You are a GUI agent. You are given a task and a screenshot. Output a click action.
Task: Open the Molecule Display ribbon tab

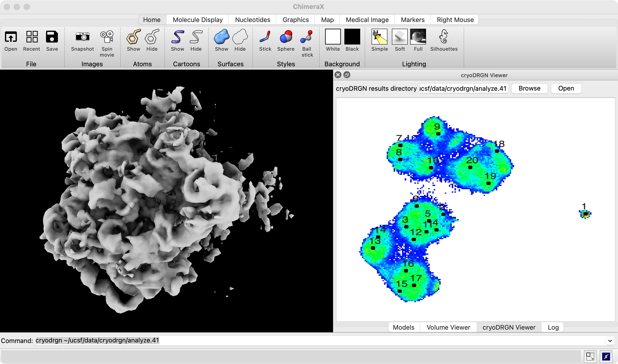pyautogui.click(x=197, y=20)
